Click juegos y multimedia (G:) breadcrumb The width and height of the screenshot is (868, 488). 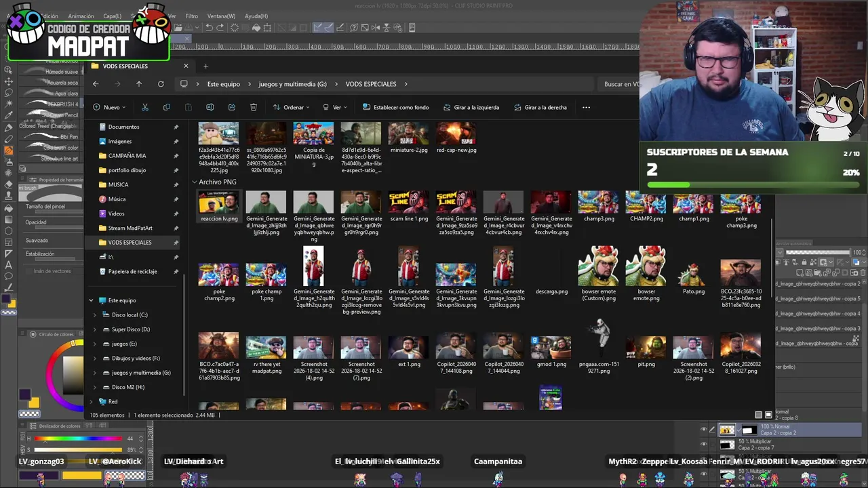292,84
